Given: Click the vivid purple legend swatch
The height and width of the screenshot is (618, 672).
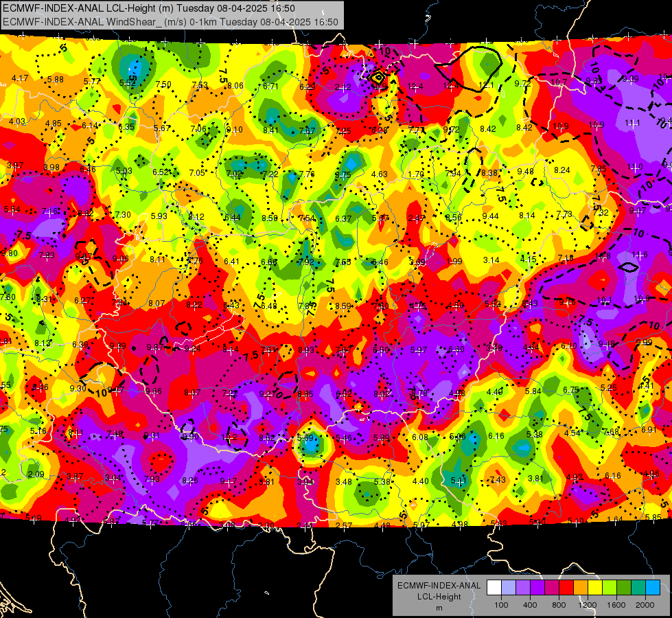Looking at the screenshot, I should click(x=537, y=588).
